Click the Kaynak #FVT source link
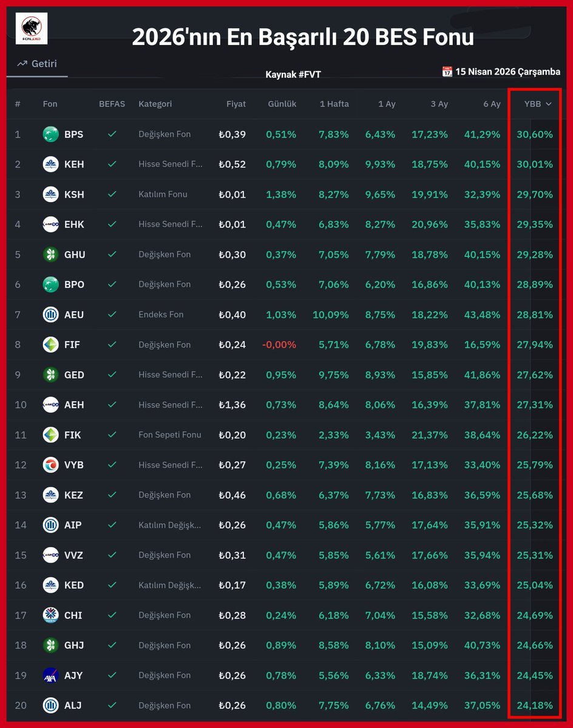 tap(294, 75)
